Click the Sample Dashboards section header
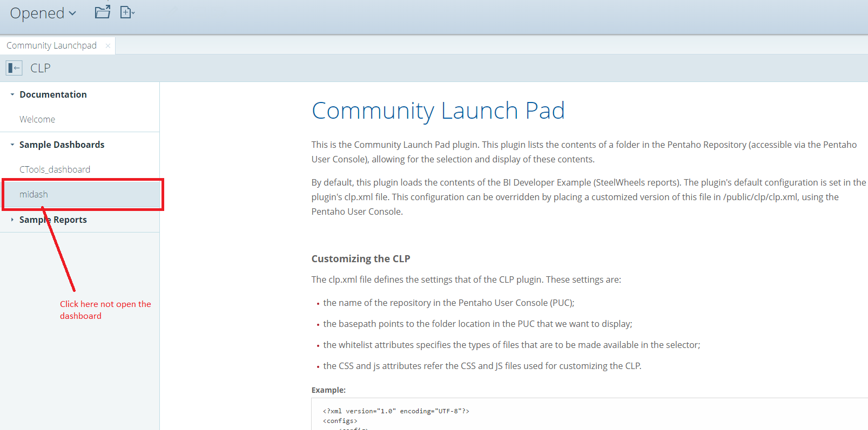The height and width of the screenshot is (430, 868). 62,145
